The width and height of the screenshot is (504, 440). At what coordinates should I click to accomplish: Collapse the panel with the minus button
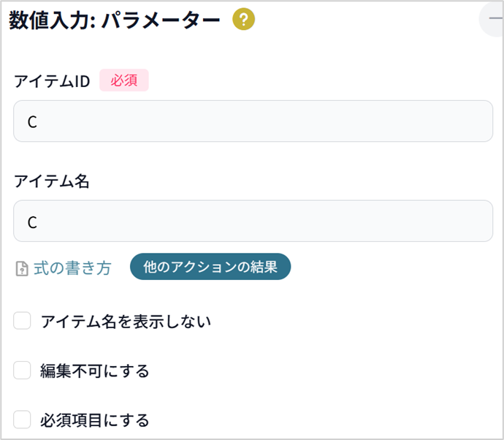pos(492,19)
